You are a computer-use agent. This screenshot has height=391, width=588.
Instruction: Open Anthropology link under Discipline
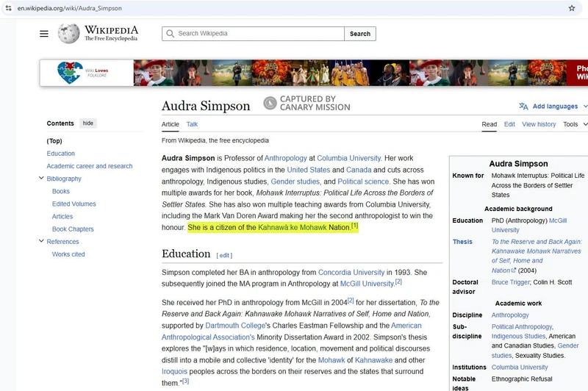[510, 315]
